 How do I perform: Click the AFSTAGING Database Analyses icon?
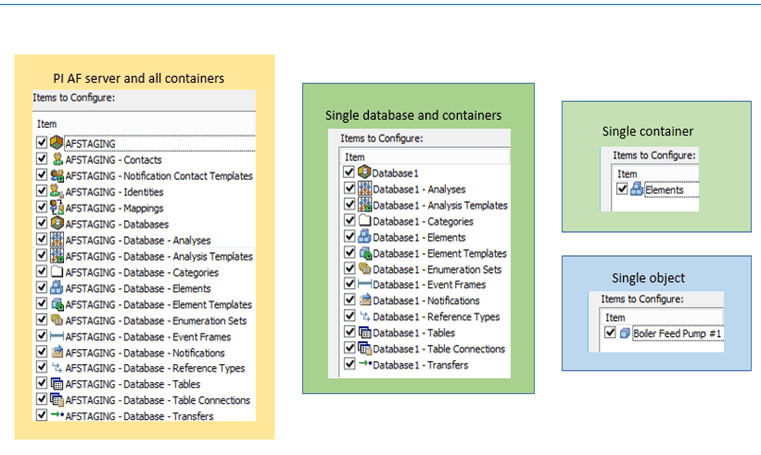tap(57, 239)
